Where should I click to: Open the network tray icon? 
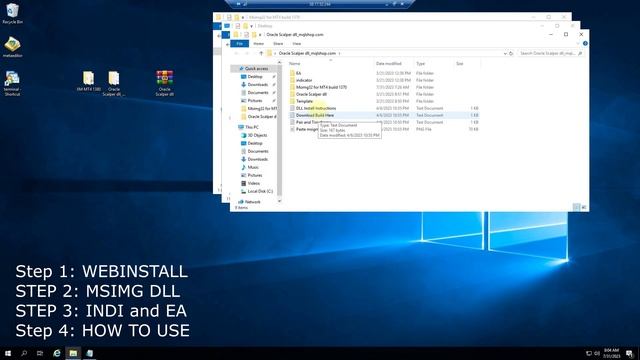(589, 353)
